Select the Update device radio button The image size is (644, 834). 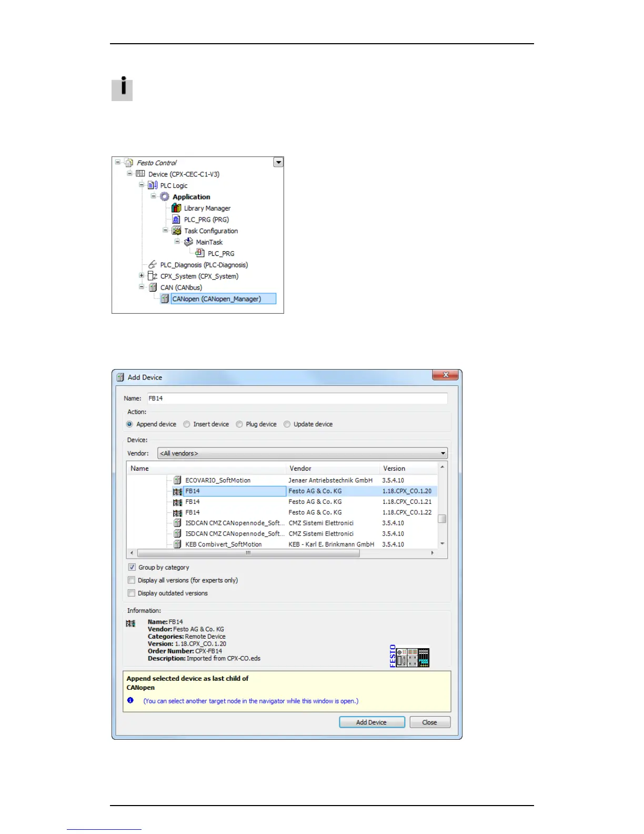287,424
